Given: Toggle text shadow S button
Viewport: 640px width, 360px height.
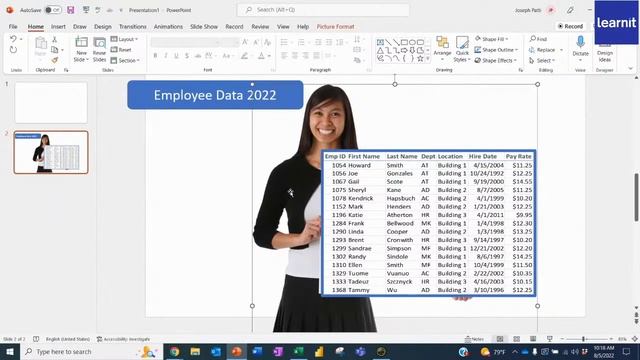Looking at the screenshot, I should (187, 56).
